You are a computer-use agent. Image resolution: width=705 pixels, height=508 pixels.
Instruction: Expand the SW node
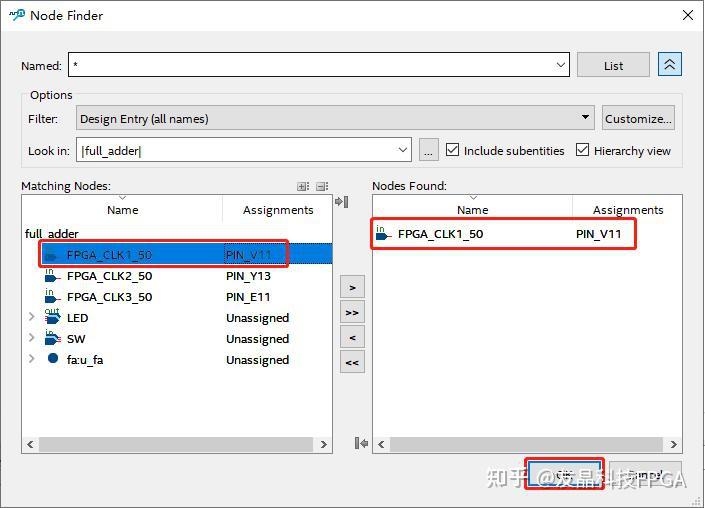[31, 338]
